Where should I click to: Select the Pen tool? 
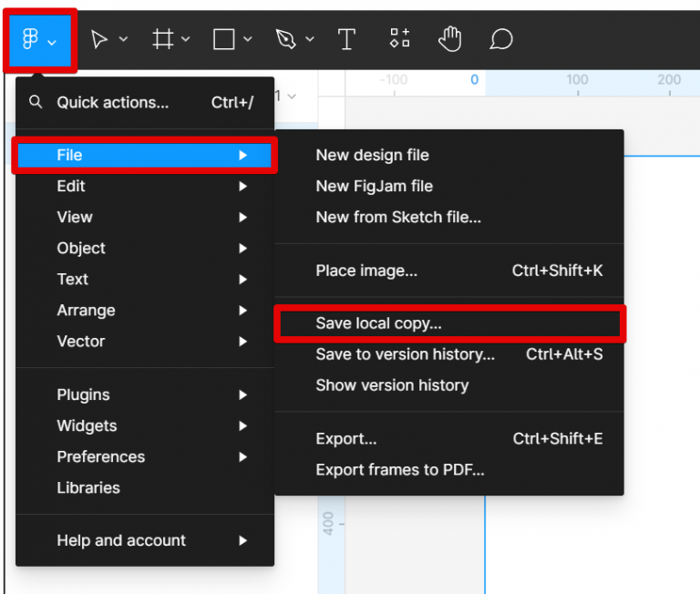285,39
